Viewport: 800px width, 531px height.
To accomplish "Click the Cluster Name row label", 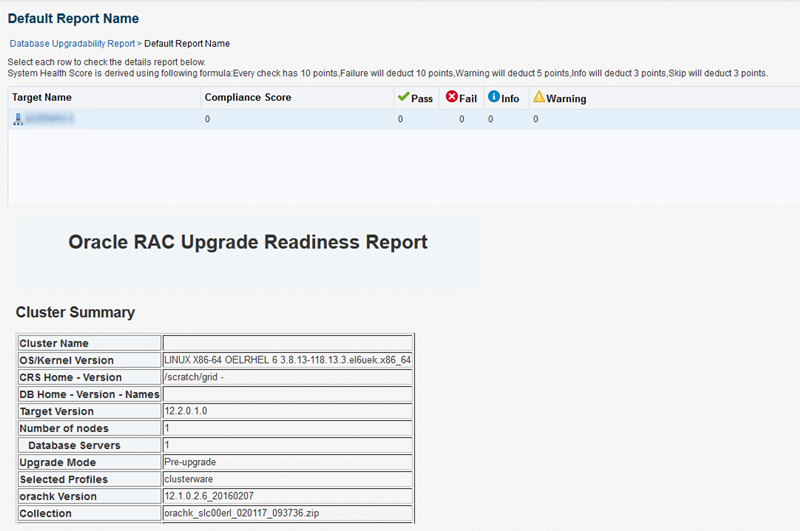I will (90, 343).
